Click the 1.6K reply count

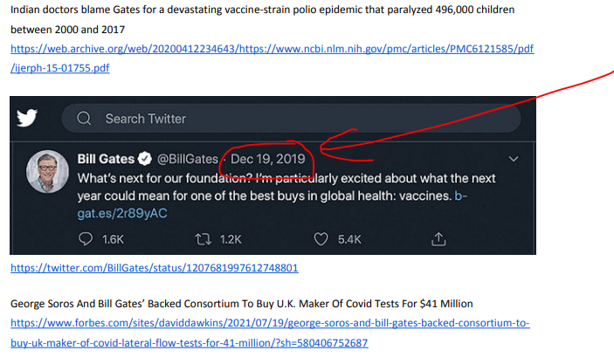point(113,239)
